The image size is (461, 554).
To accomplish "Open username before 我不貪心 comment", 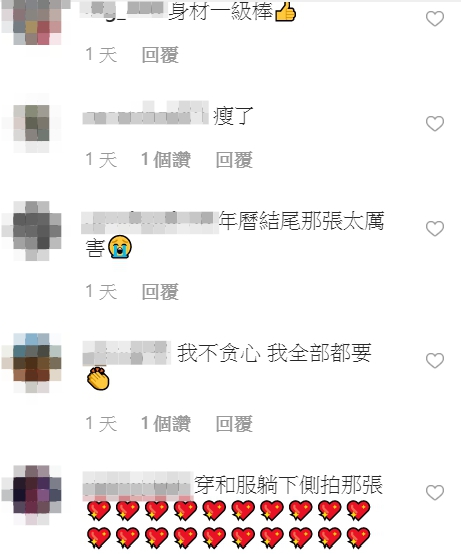I will pos(126,353).
